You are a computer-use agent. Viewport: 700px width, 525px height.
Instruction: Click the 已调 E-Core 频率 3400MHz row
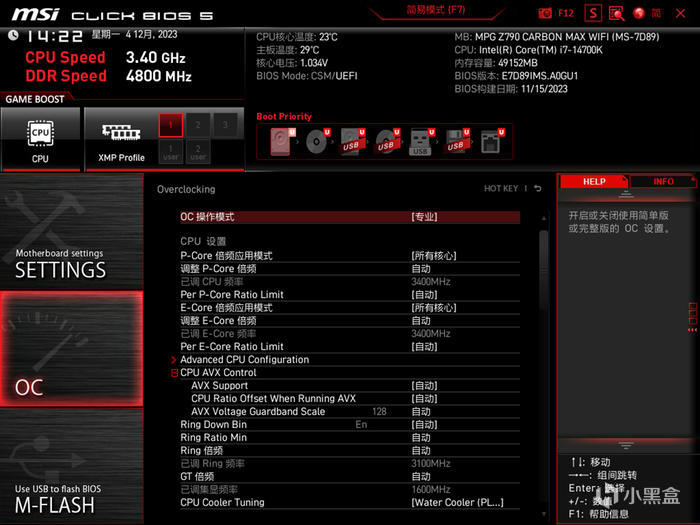coord(350,333)
